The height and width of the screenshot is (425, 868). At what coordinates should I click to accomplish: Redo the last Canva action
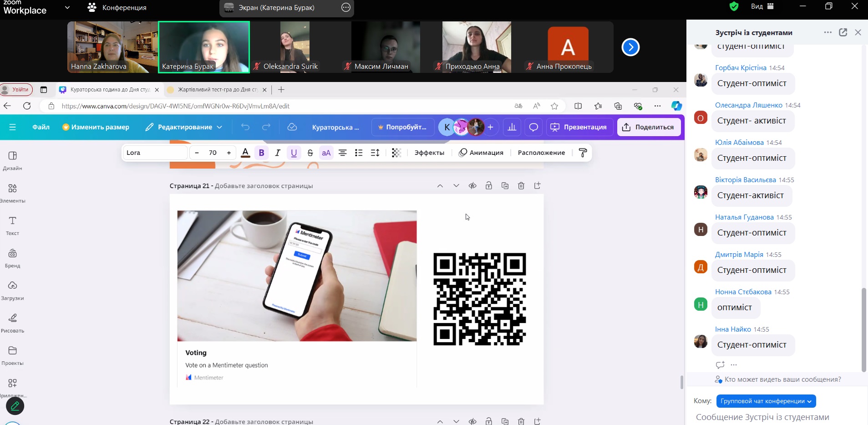[266, 127]
